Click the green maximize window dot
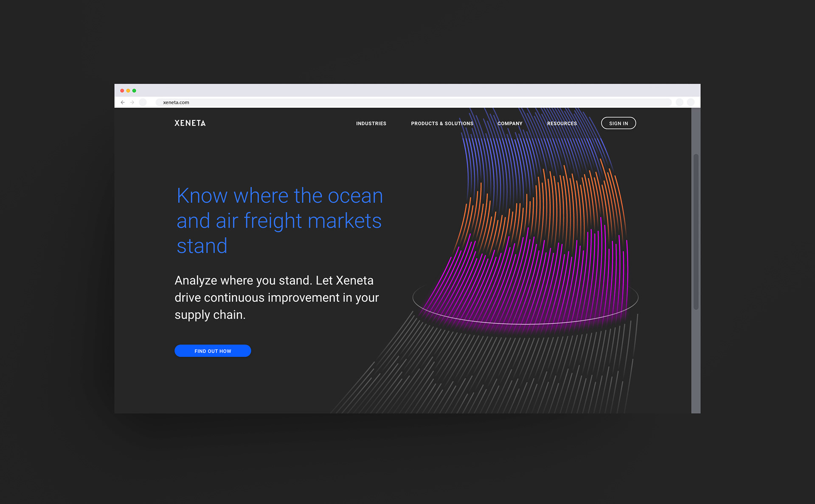Image resolution: width=815 pixels, height=504 pixels. [x=134, y=91]
